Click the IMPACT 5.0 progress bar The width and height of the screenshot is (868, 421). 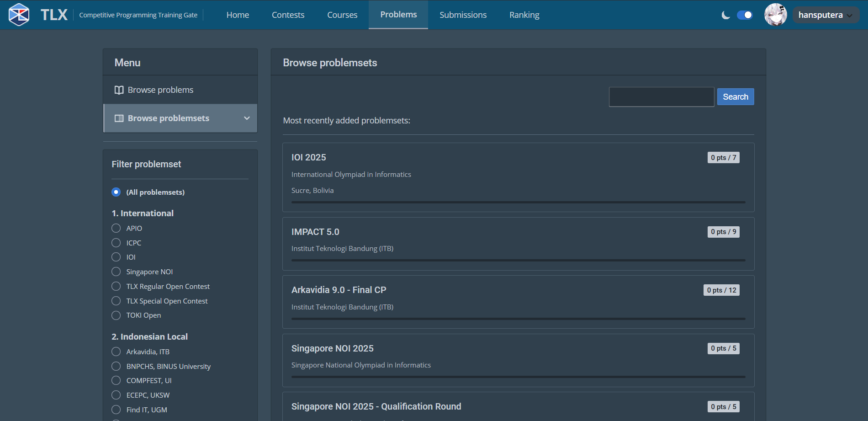[x=518, y=260]
